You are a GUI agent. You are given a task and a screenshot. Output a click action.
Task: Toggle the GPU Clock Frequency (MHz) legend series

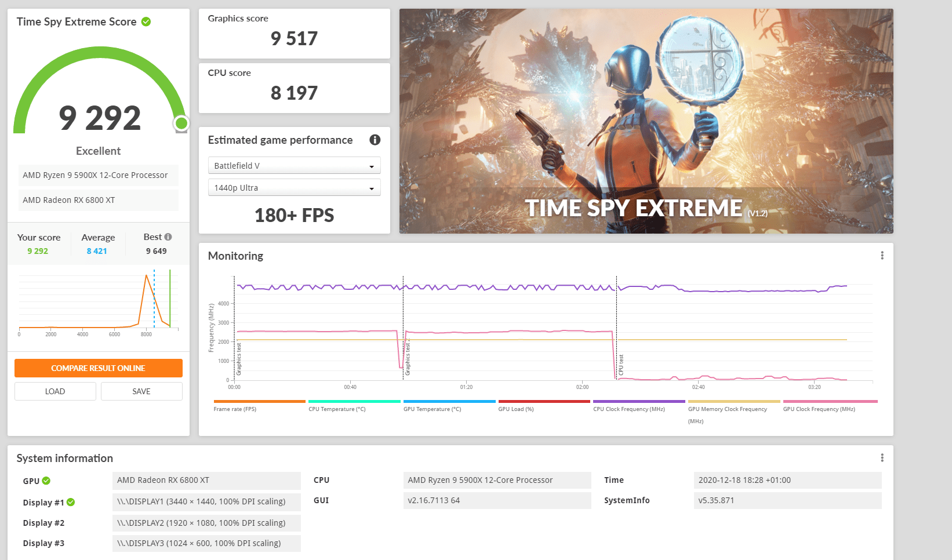pos(830,406)
